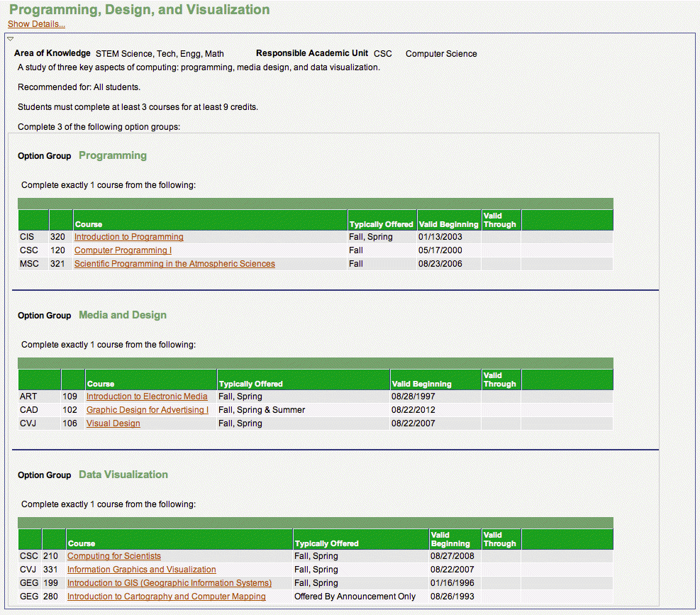This screenshot has width=700, height=615.
Task: Open Computer Programming I course link
Action: (123, 250)
